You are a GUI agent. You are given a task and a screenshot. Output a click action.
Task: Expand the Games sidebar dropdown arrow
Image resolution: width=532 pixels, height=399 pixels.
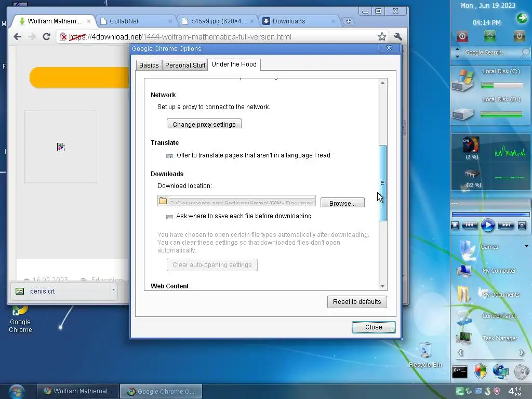526,246
